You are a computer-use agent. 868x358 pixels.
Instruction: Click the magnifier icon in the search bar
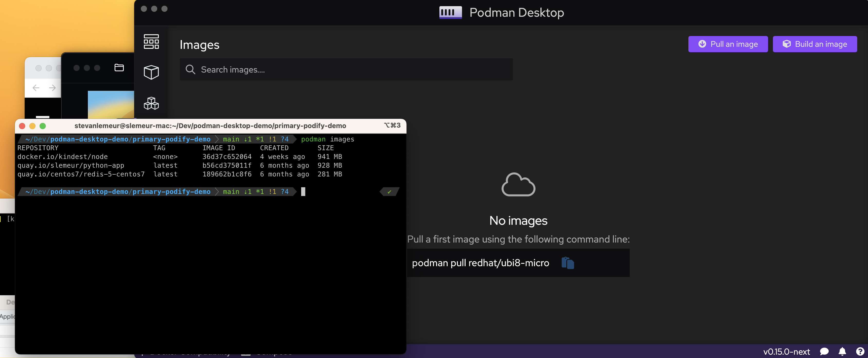pos(191,69)
